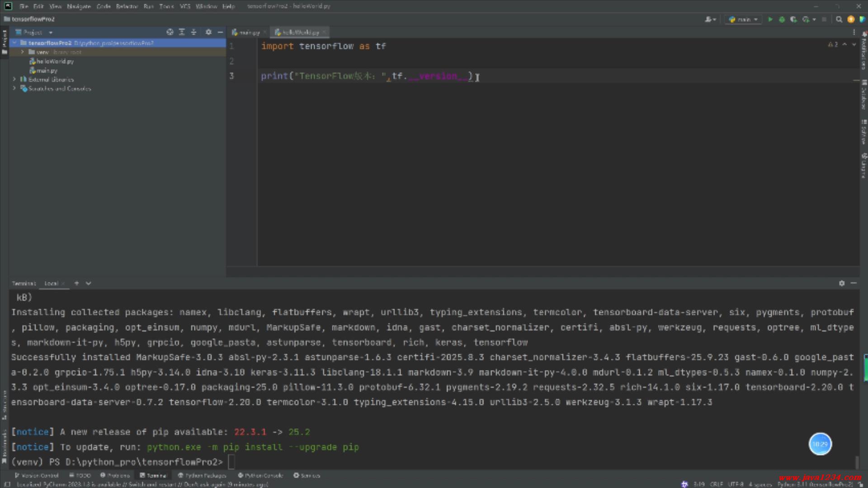Open Project panel settings gear
The width and height of the screenshot is (868, 488).
208,32
